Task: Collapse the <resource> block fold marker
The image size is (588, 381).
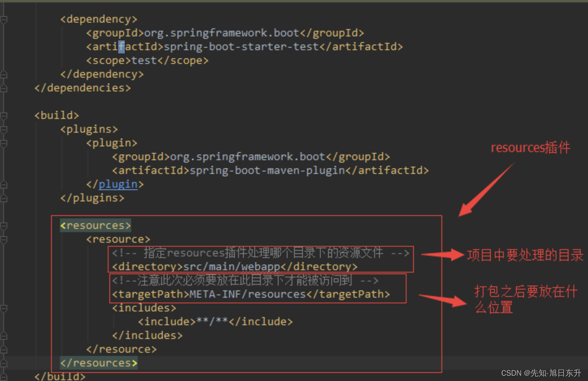Action: (4, 239)
